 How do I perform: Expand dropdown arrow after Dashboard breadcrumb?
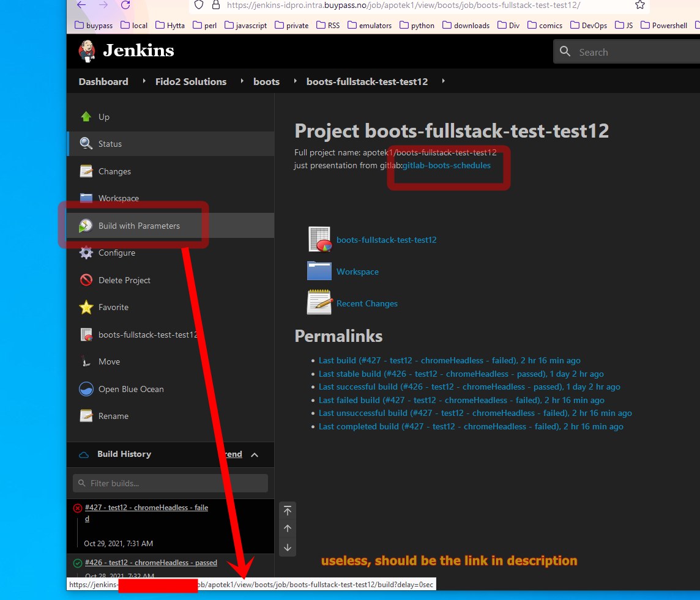pos(144,81)
